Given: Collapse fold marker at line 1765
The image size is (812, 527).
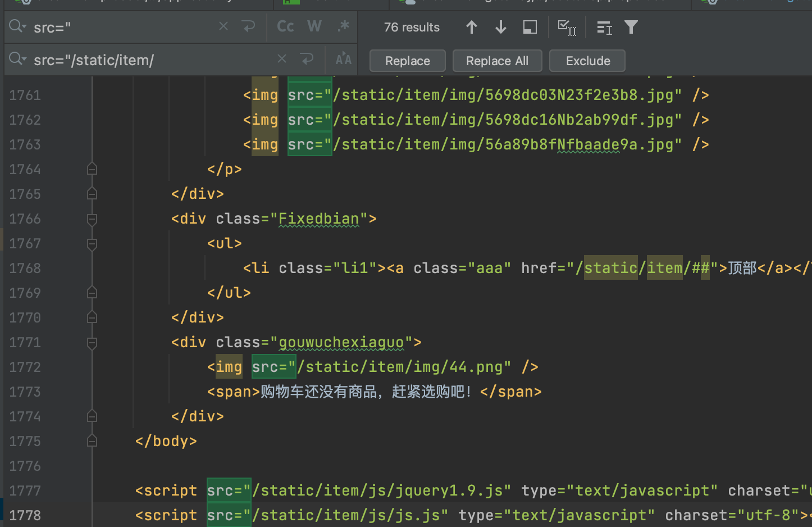Looking at the screenshot, I should coord(92,194).
